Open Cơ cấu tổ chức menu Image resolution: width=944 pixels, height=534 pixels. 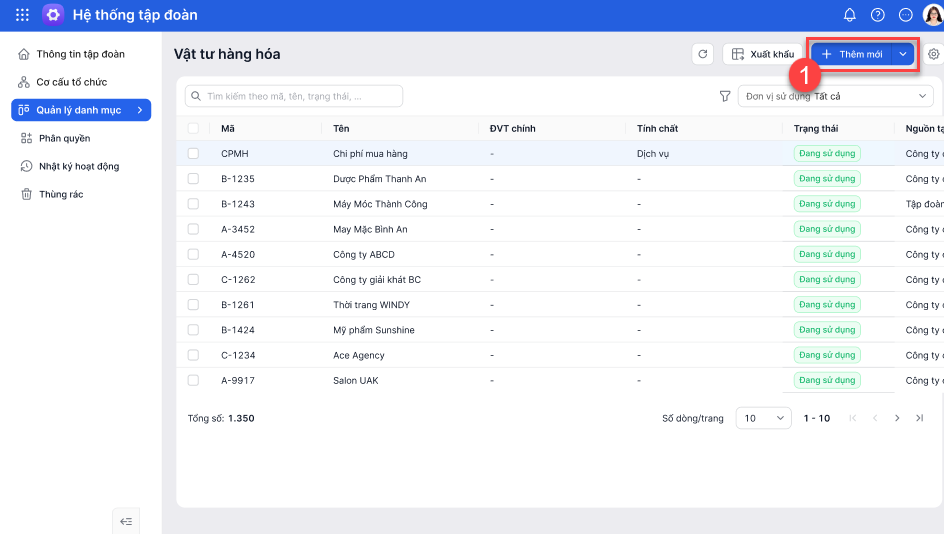[x=71, y=82]
